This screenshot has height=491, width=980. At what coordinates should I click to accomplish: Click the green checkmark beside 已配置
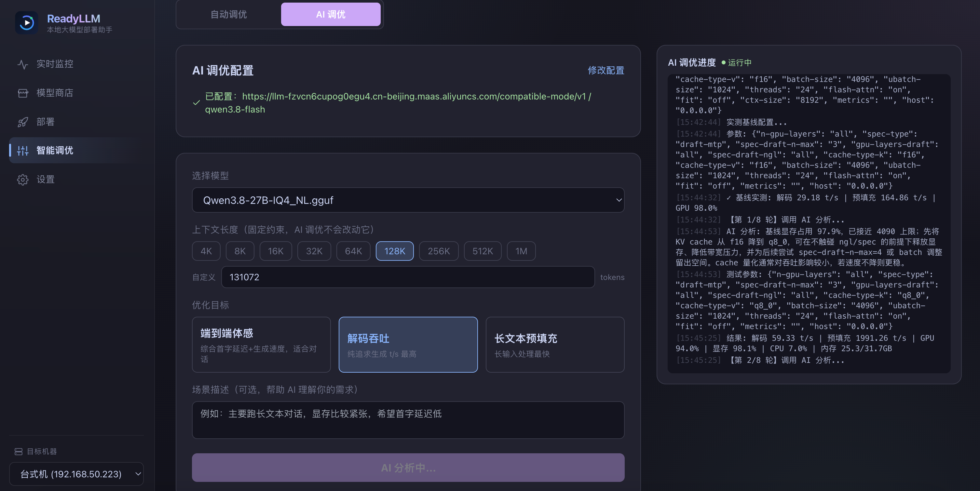196,103
